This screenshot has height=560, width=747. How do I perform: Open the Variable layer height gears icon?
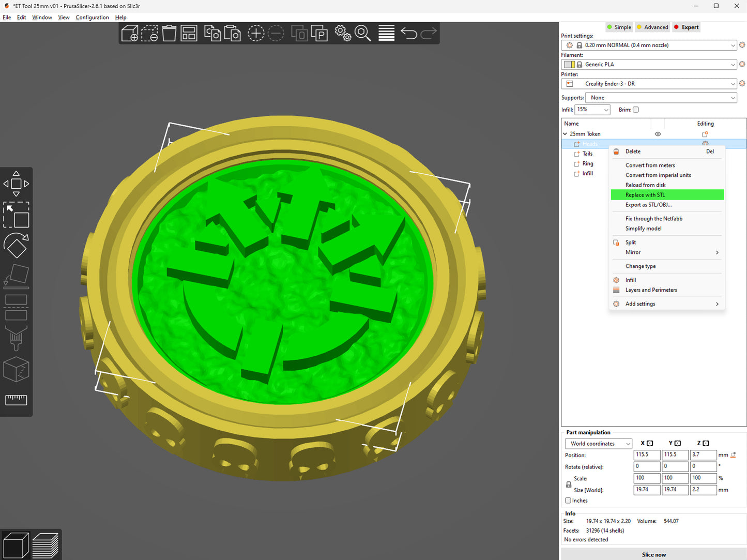[x=343, y=33]
